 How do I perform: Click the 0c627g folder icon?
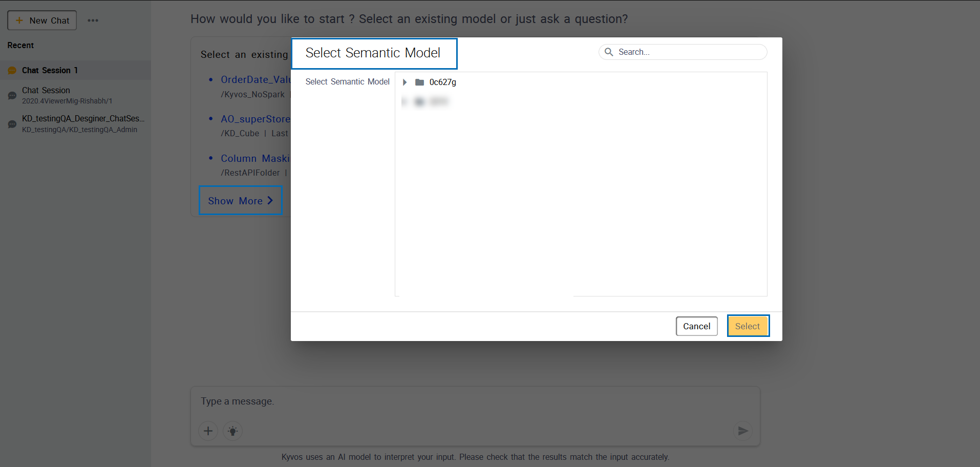click(x=419, y=82)
